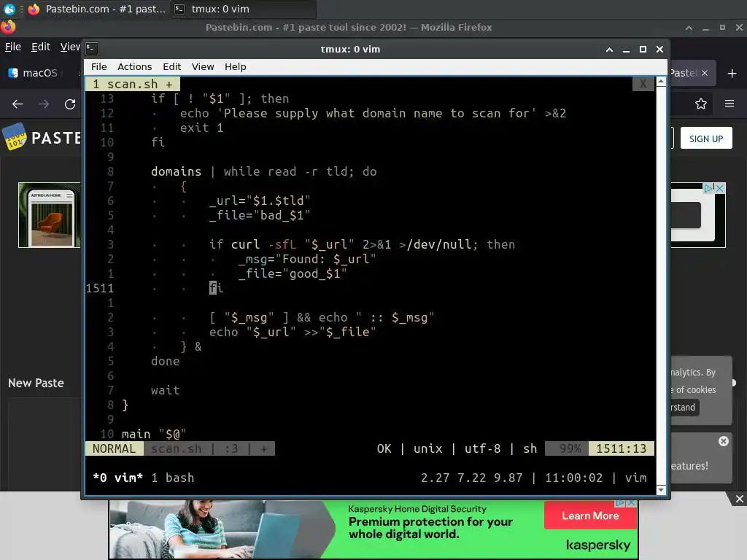Image resolution: width=747 pixels, height=560 pixels.
Task: Switch to tmux taskbar entry
Action: 243,9
